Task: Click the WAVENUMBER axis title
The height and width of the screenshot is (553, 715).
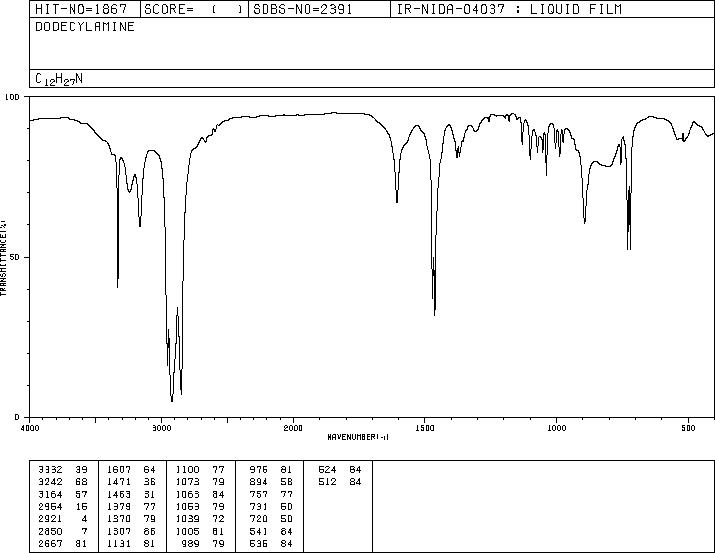Action: (x=358, y=437)
